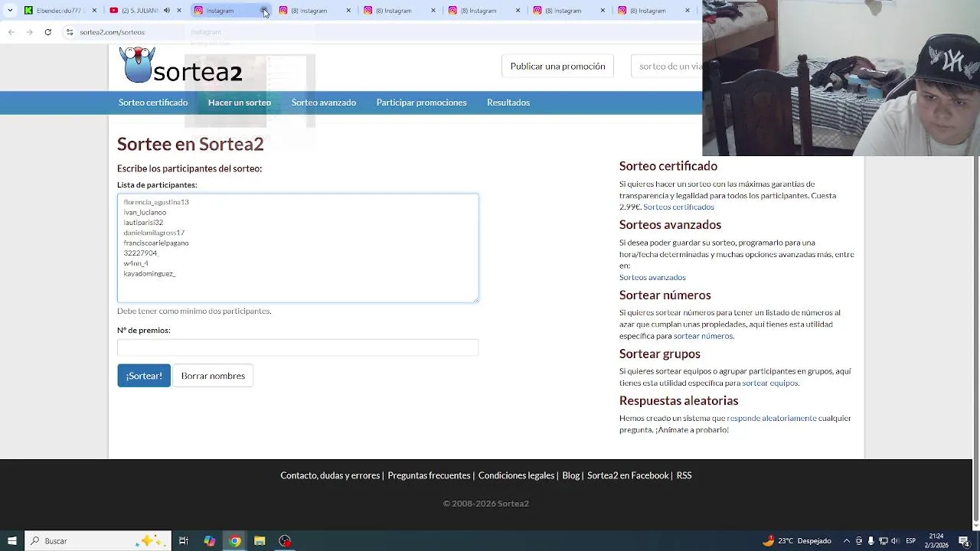The image size is (980, 551).
Task: Open the Sorteos certificados link
Action: tap(678, 207)
